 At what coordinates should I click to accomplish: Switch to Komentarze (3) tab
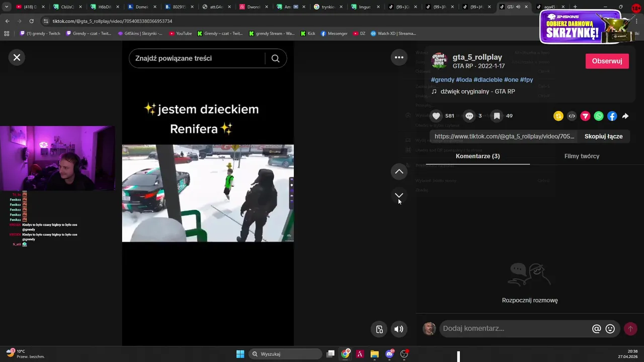tap(477, 156)
